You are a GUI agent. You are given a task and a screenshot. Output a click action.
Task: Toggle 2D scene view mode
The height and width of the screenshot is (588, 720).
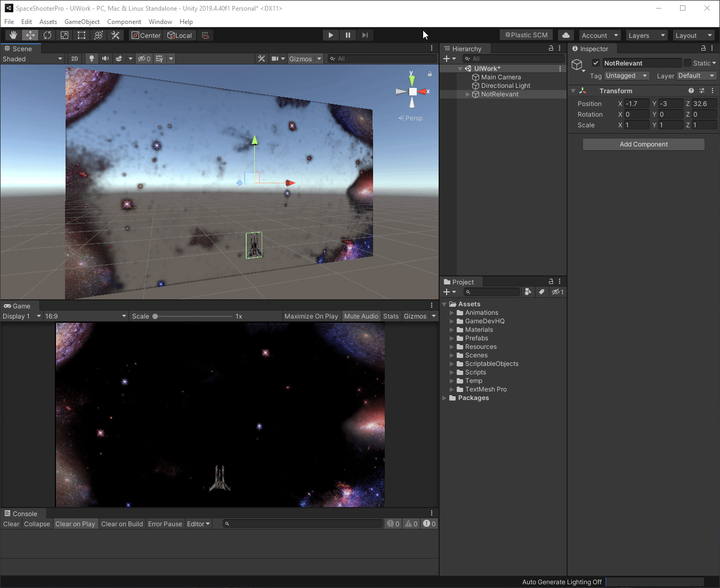tap(75, 59)
